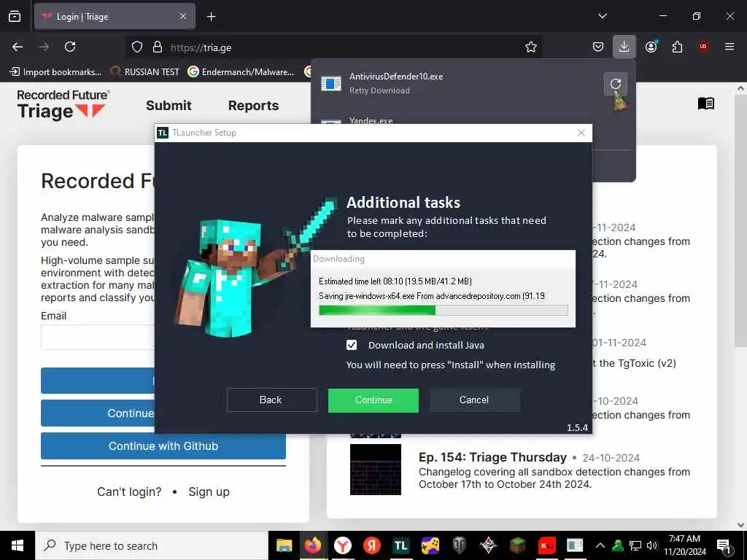This screenshot has height=560, width=747.
Task: Open File Explorer from the taskbar
Action: tap(285, 545)
